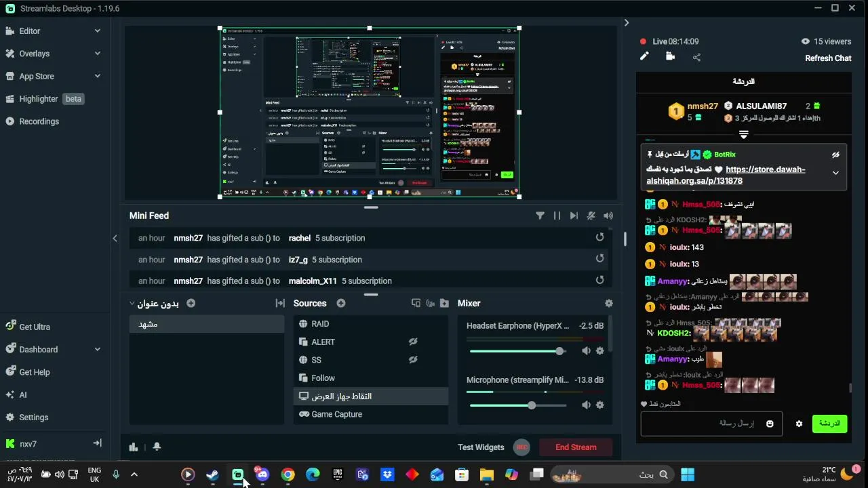The height and width of the screenshot is (488, 868).
Task: Edit stream info pencil icon
Action: (644, 57)
